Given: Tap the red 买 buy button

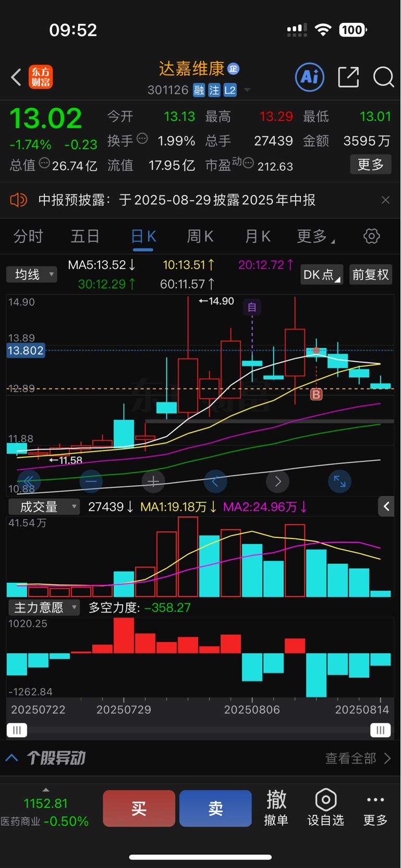Looking at the screenshot, I should tap(139, 809).
